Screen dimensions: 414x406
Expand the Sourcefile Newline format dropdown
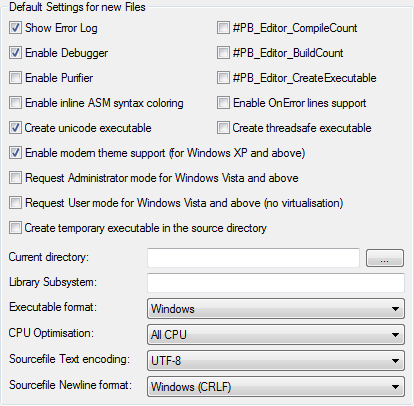276,386
